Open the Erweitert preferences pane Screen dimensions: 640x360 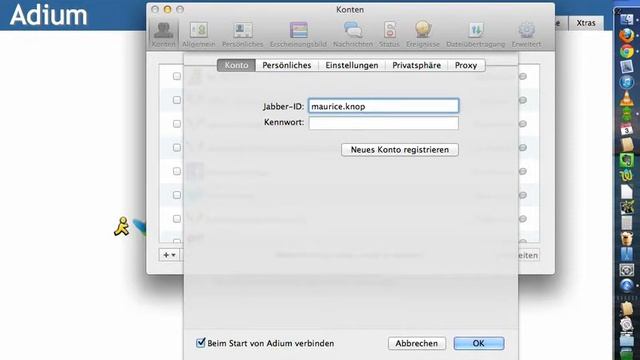pyautogui.click(x=526, y=34)
